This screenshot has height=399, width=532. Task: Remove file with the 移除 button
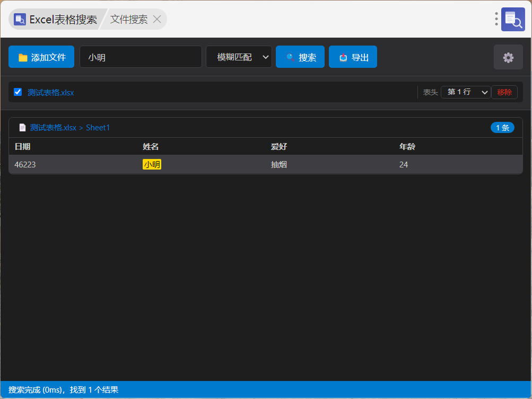504,92
